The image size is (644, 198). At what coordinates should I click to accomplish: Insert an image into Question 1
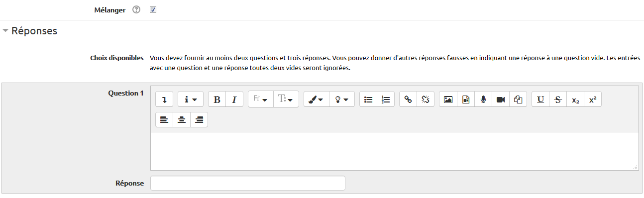(x=448, y=99)
